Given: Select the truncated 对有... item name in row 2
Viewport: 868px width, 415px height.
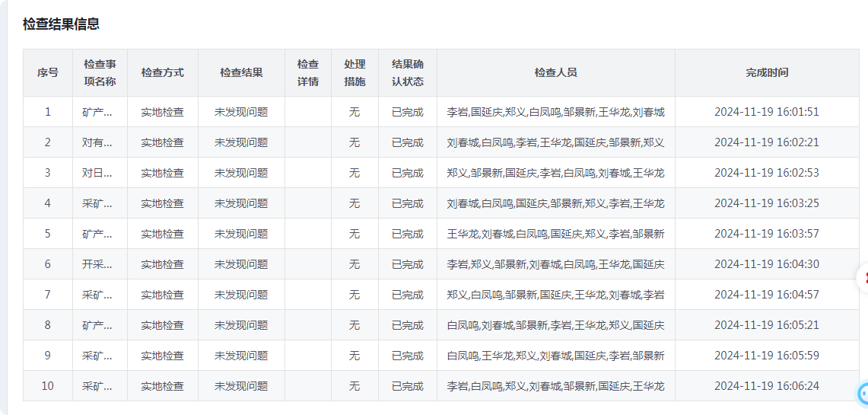Looking at the screenshot, I should [x=97, y=142].
